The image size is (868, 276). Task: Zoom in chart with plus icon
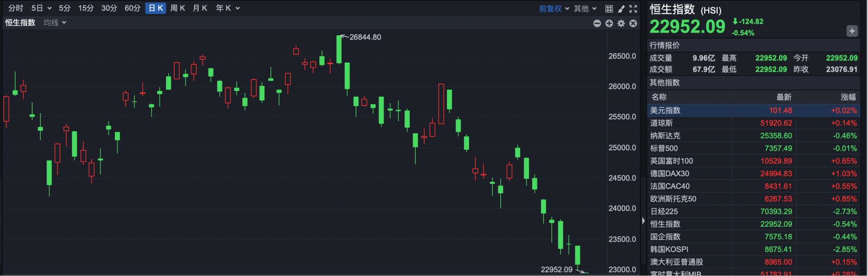(609, 23)
